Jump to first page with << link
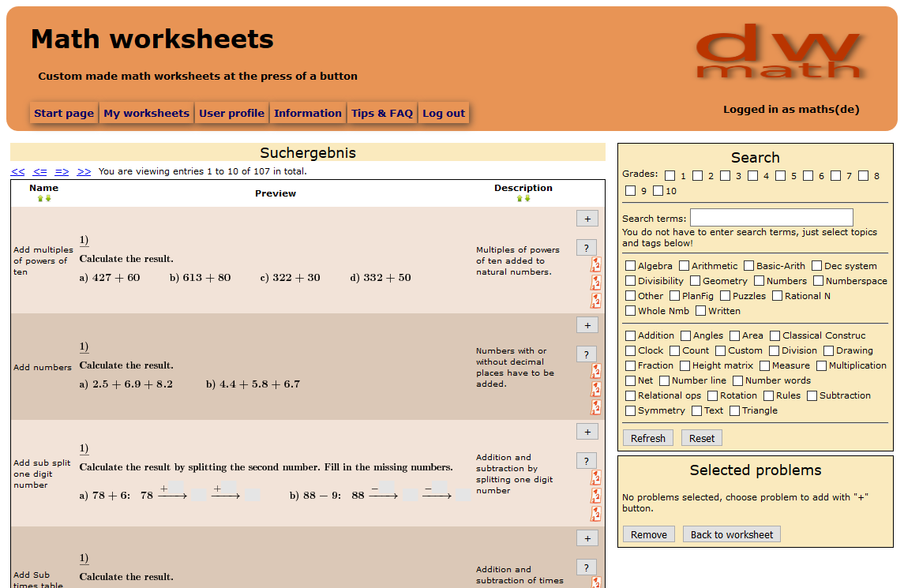Screen dimensions: 904x588 tap(18, 171)
